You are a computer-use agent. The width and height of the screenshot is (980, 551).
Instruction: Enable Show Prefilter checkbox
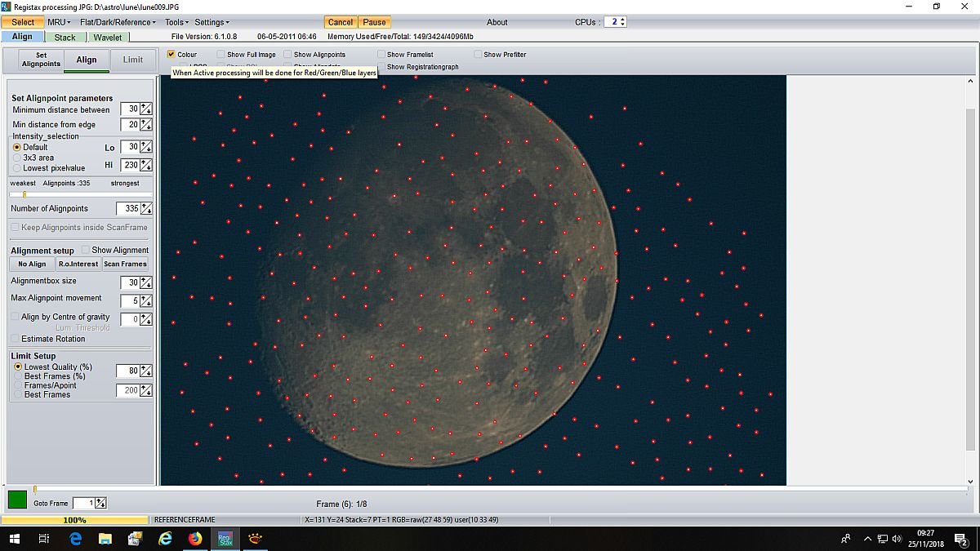pos(477,55)
